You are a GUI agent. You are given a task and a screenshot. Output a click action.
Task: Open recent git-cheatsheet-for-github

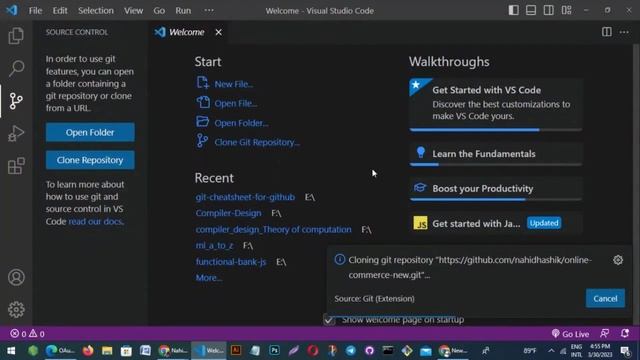click(x=245, y=197)
